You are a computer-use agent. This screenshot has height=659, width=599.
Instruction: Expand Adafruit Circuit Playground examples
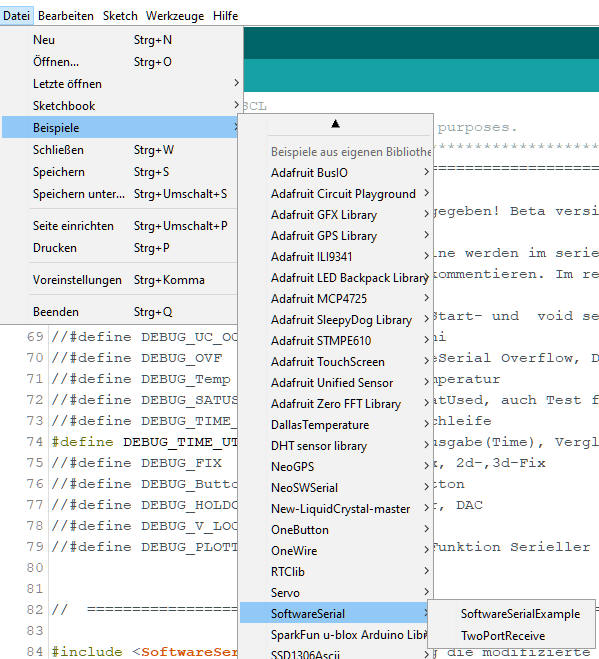(336, 193)
